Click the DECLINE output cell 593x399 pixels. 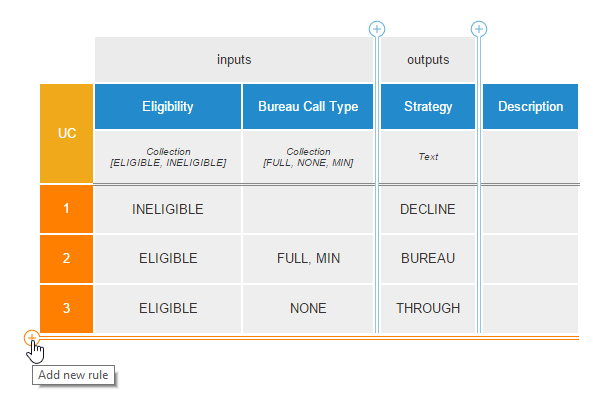pos(428,209)
